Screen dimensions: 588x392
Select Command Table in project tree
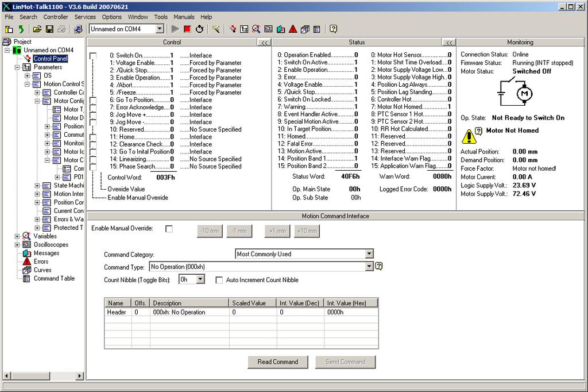[x=54, y=279]
